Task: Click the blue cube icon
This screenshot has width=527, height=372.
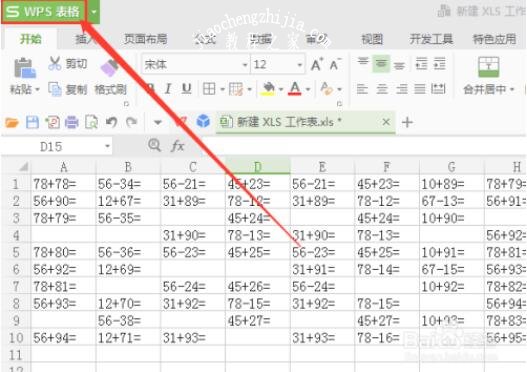Action: coord(203,121)
